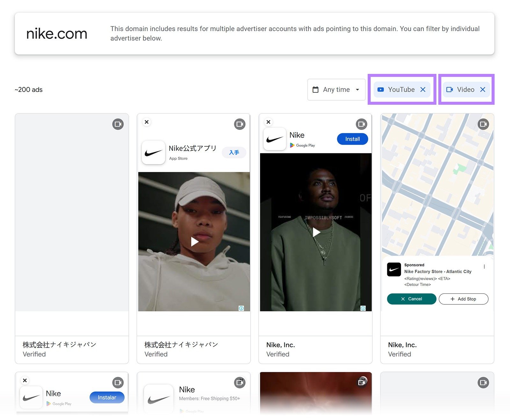Remove the Video format filter
Viewport: 510px width, 420px height.
(x=483, y=89)
